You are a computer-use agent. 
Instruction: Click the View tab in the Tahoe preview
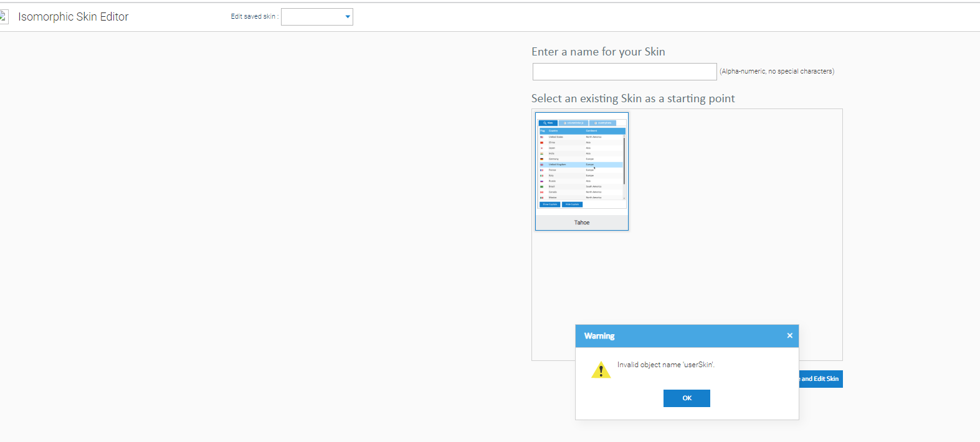click(548, 123)
